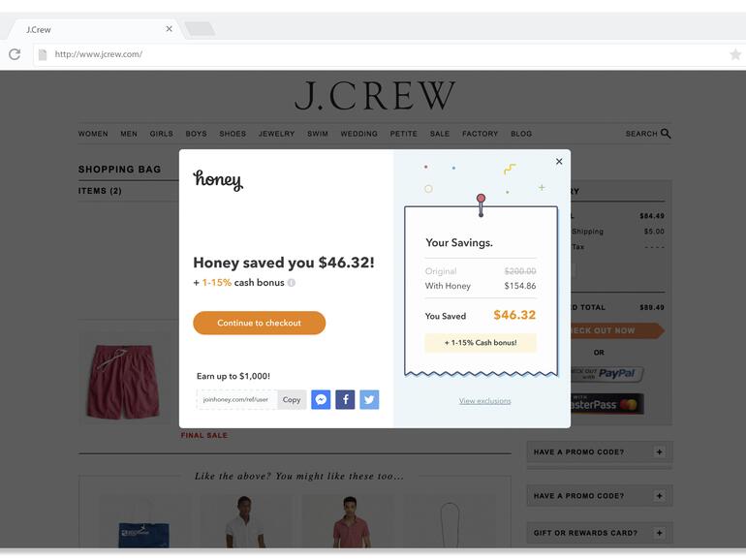Open the Women menu
Image resolution: width=746 pixels, height=560 pixels.
[x=93, y=134]
